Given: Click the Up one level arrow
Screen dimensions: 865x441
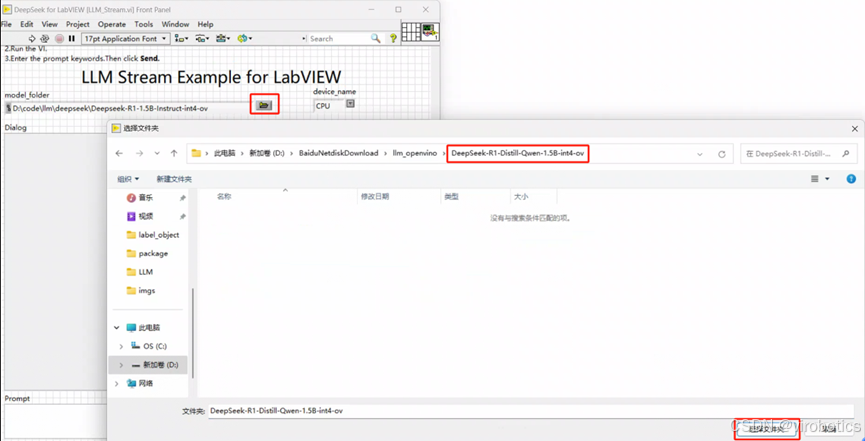Looking at the screenshot, I should coord(174,153).
